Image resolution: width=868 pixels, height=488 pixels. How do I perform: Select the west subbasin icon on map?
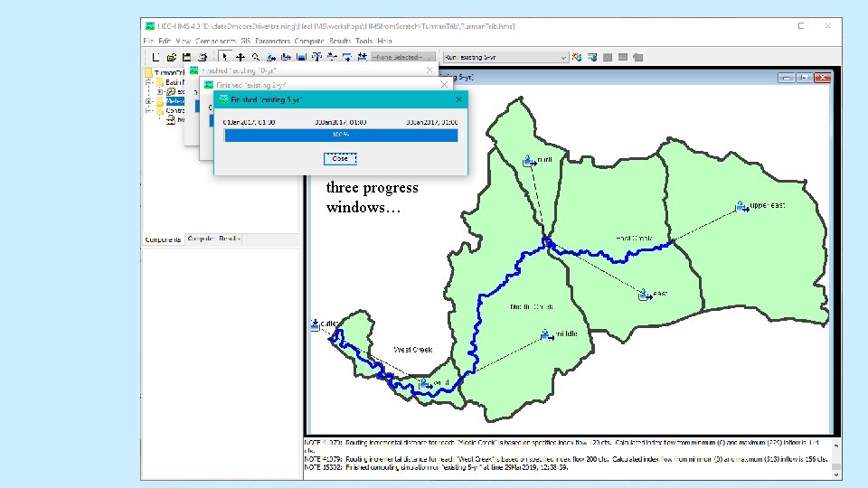pyautogui.click(x=425, y=383)
